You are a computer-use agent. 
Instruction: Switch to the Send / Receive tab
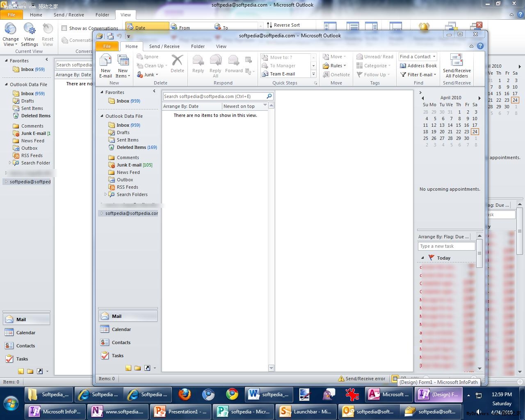(x=164, y=46)
